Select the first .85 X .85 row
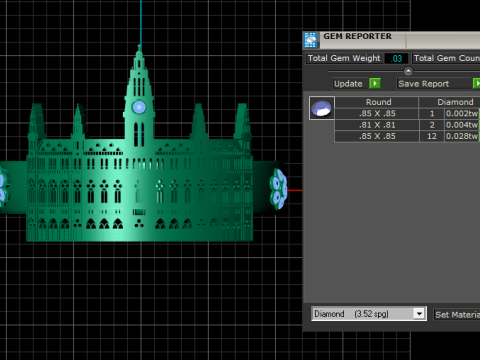480x360 pixels. click(407, 113)
